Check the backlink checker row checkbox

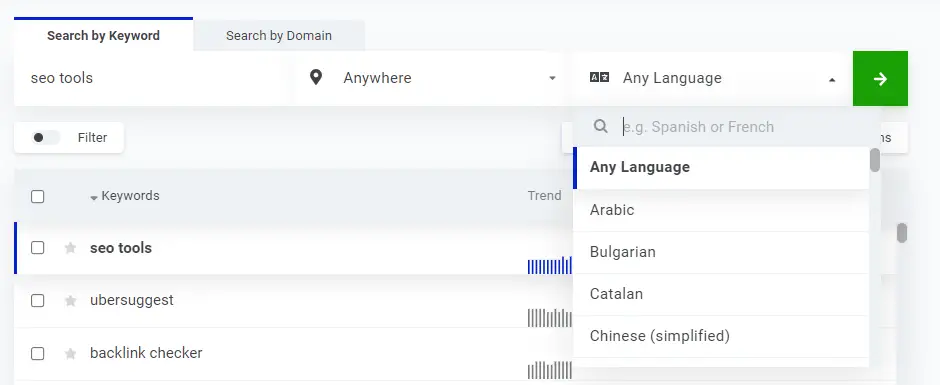coord(38,354)
